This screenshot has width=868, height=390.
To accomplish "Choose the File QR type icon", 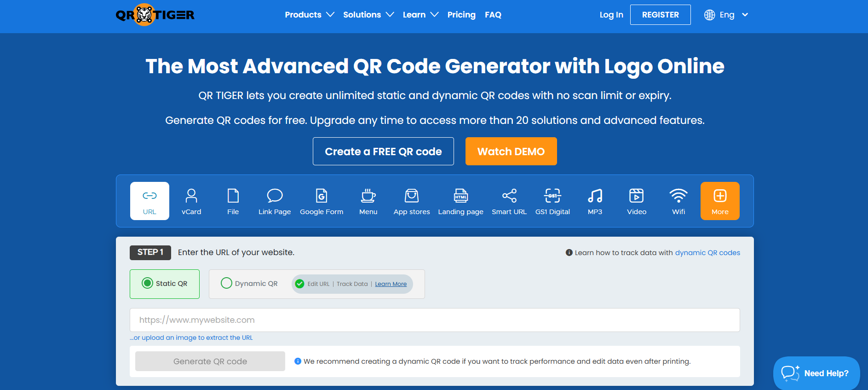I will [x=233, y=196].
